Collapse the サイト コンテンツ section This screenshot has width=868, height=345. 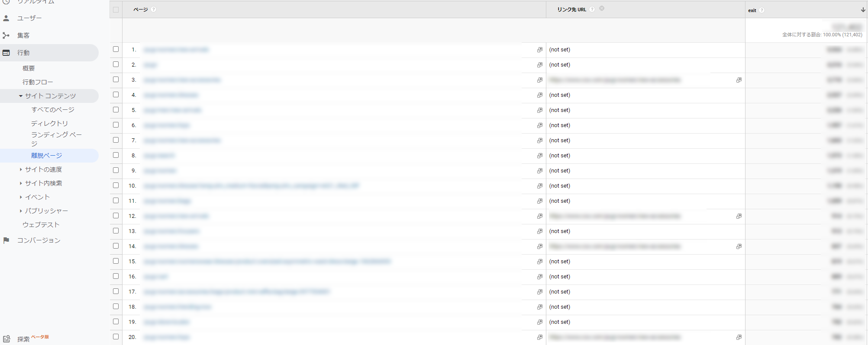[x=21, y=96]
